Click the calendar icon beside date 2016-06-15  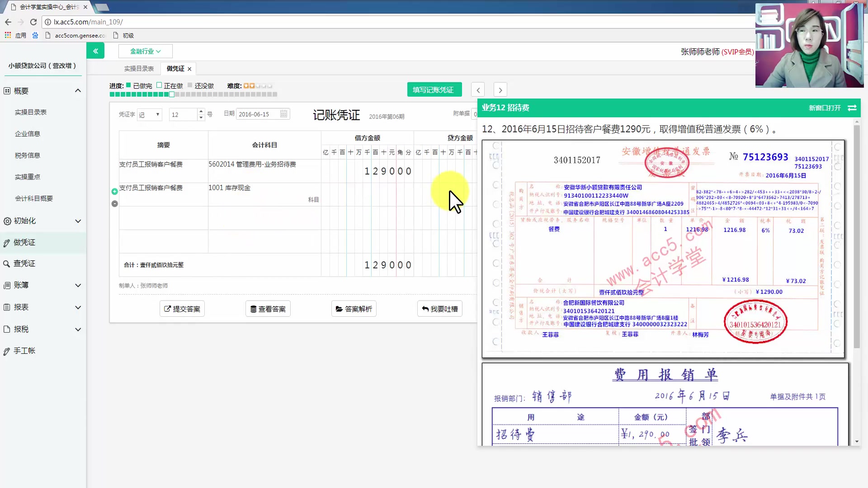(283, 114)
